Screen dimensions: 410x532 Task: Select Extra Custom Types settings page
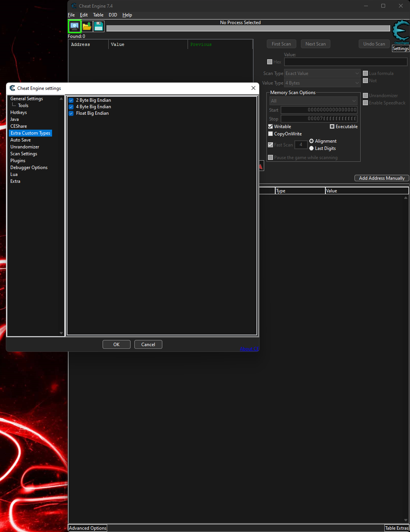[30, 133]
